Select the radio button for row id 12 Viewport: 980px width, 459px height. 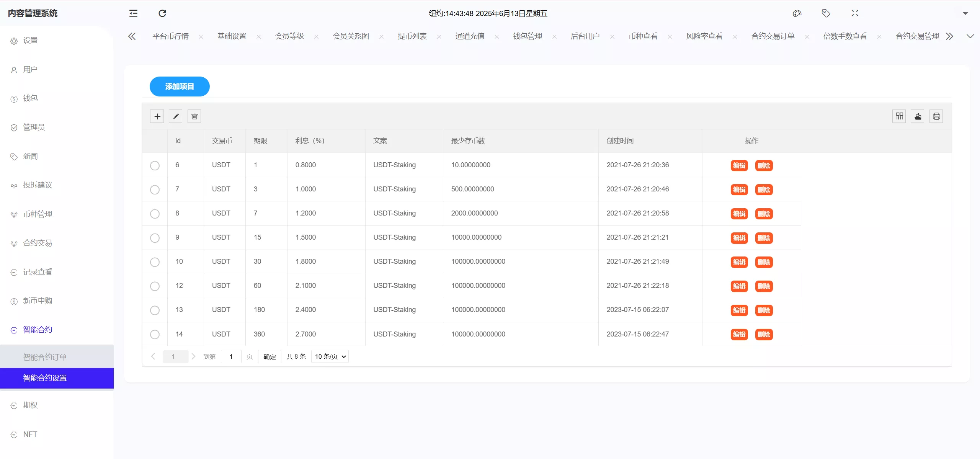[155, 286]
